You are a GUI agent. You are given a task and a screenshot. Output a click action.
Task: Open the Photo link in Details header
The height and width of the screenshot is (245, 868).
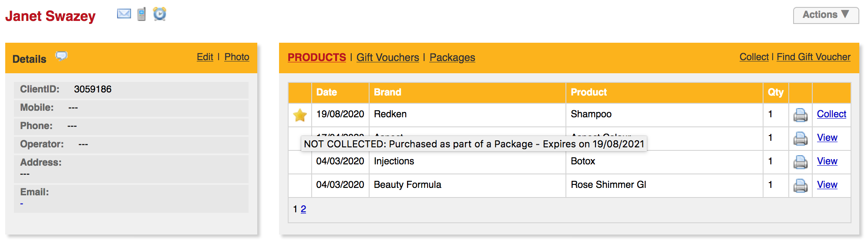(x=237, y=57)
